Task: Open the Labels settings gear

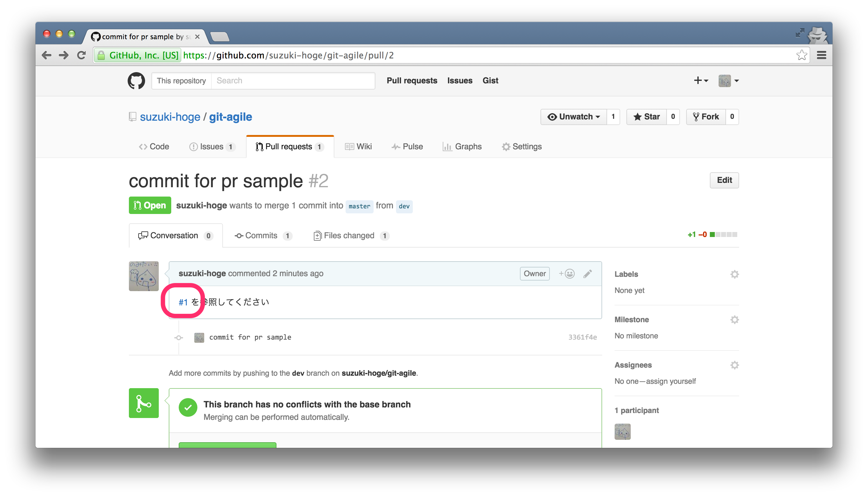Action: 735,274
